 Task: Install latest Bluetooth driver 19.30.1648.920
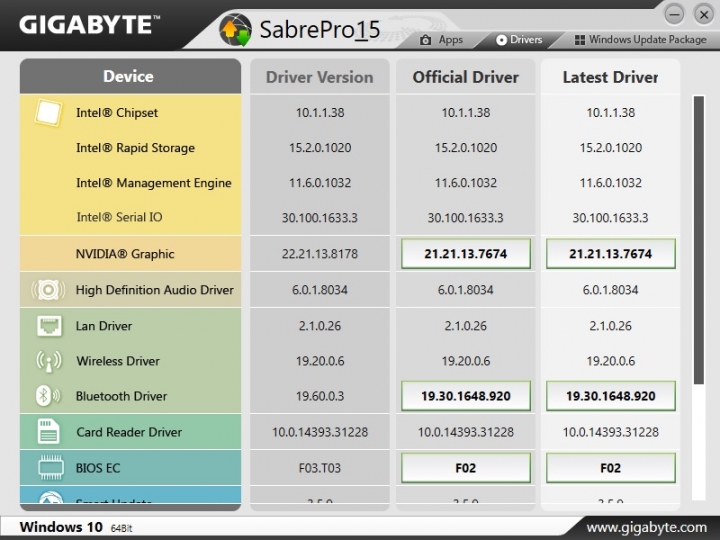tap(610, 396)
